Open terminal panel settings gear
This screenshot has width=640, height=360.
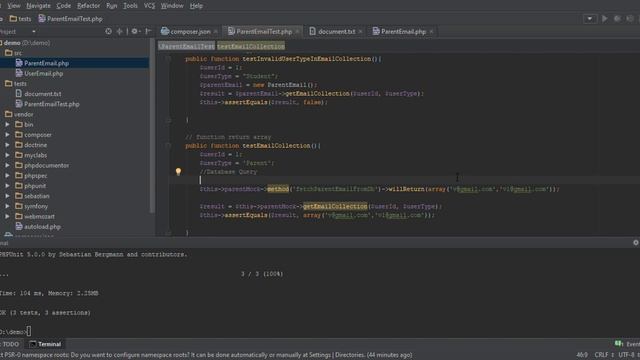tap(636, 243)
